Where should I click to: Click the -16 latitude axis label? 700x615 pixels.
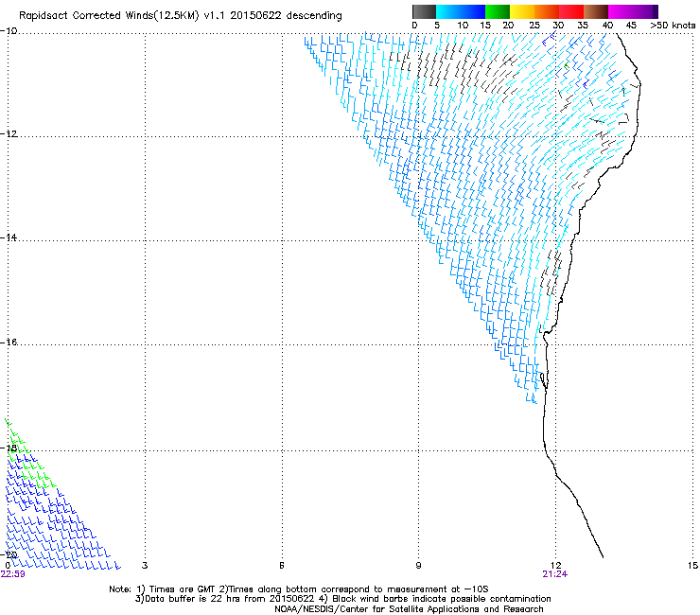pyautogui.click(x=9, y=343)
